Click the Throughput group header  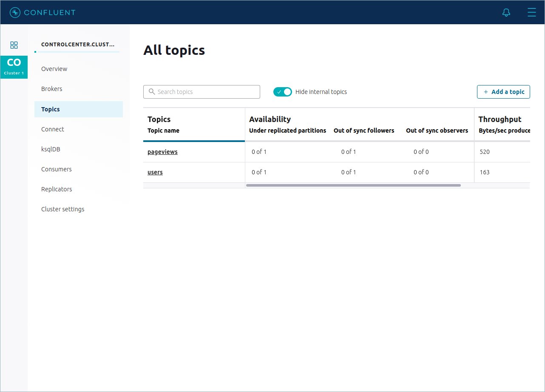pos(500,119)
